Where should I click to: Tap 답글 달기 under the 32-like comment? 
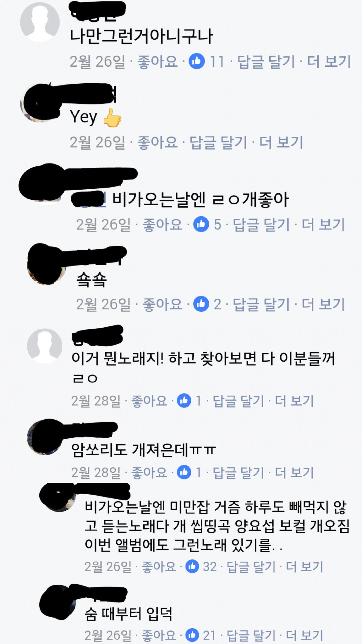[x=251, y=567]
